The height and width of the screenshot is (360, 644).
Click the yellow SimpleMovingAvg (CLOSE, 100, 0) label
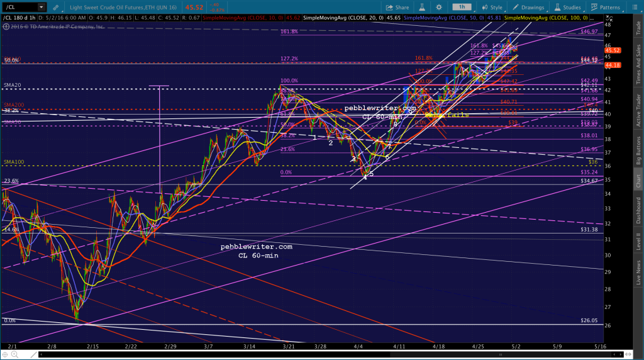(546, 18)
